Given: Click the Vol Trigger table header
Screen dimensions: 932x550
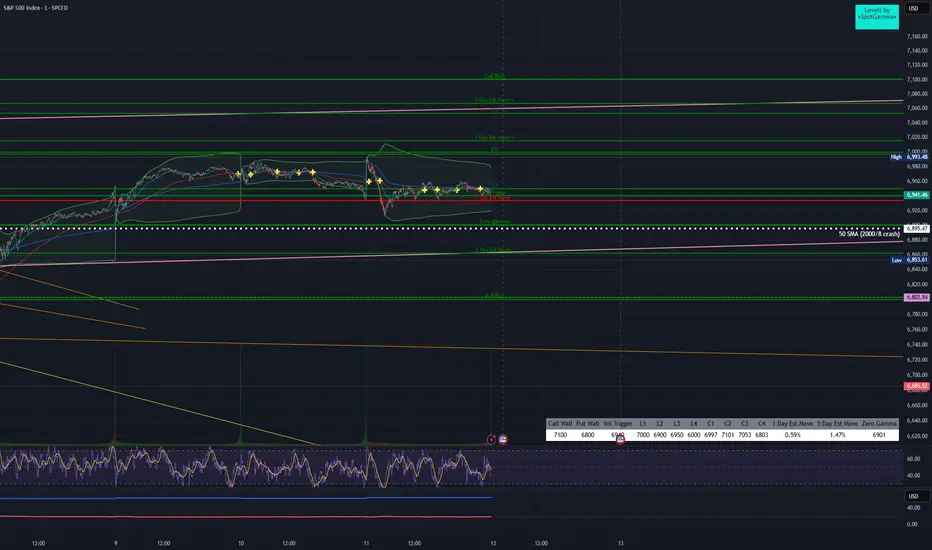Looking at the screenshot, I should click(x=618, y=423).
